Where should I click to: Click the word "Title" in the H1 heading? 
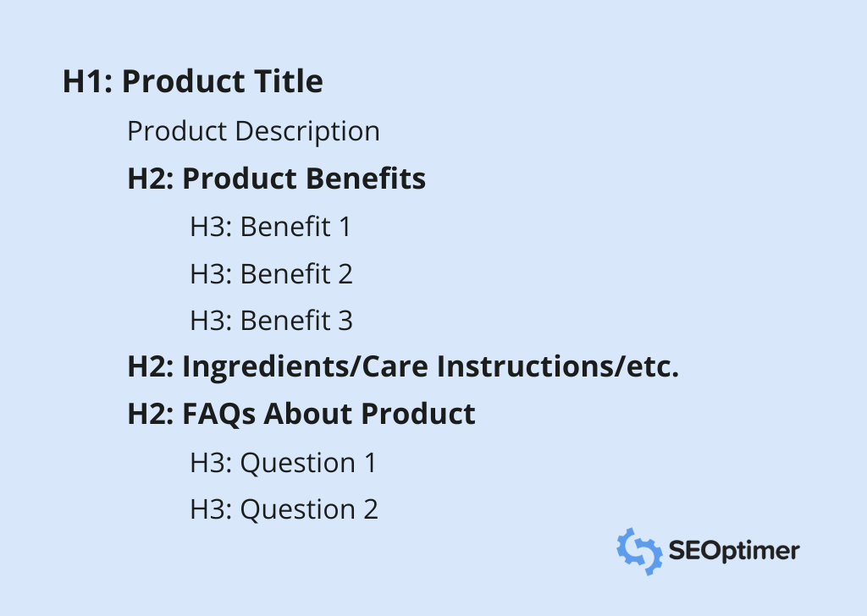pyautogui.click(x=289, y=82)
